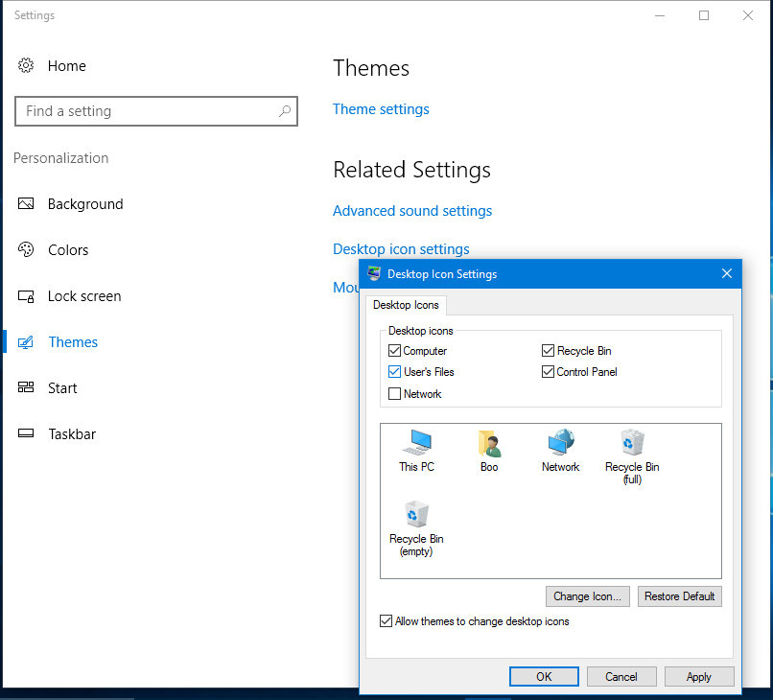Screen dimensions: 773x700
Task: Click the Colors palette icon
Action: (26, 250)
